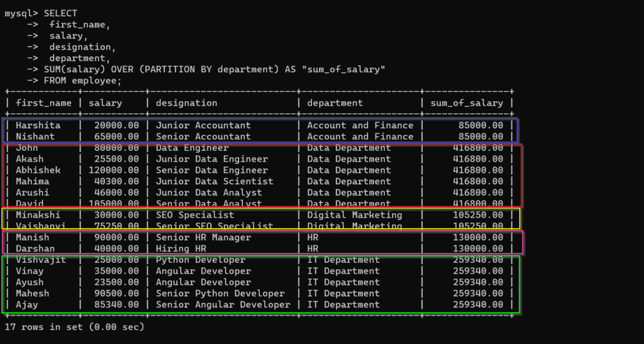Click the 'Junior Data Analyst' designation cell
The image size is (644, 344).
point(209,192)
